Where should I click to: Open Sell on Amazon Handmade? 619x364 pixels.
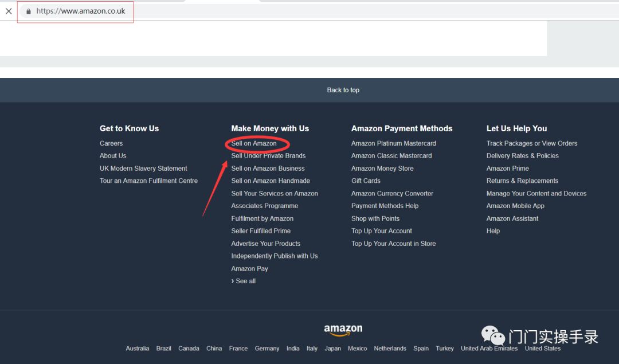271,181
